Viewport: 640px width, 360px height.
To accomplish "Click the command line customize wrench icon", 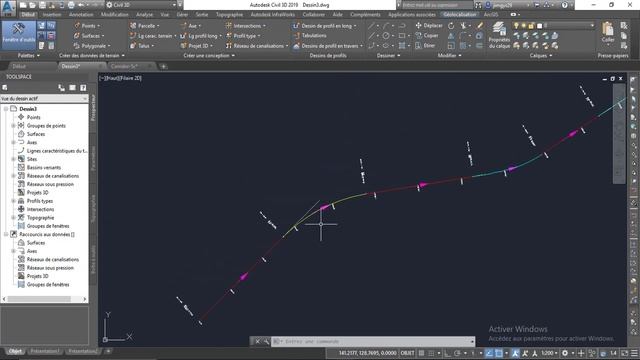I will click(266, 341).
